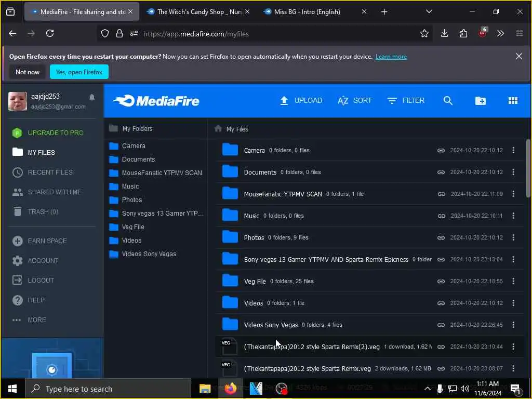
Task: Open SHARED WITH ME in sidebar
Action: coord(47,192)
